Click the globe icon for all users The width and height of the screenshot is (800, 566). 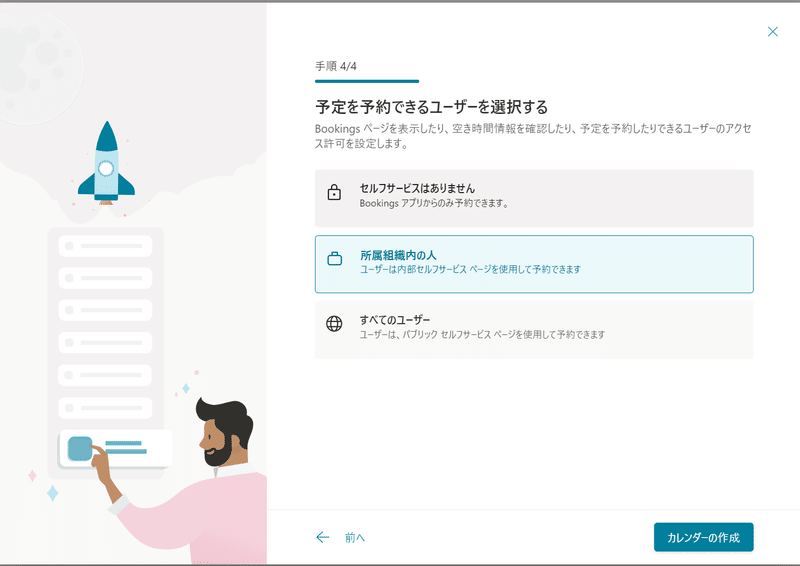[334, 324]
